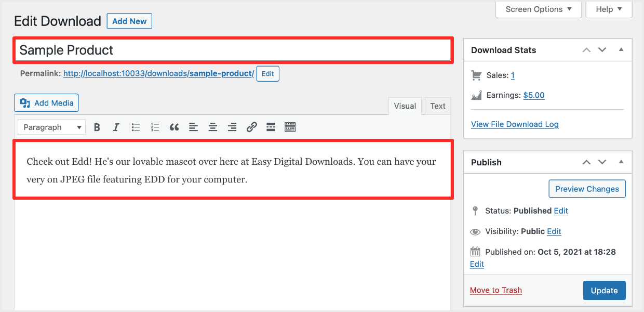Insert a bulleted list
Image resolution: width=644 pixels, height=312 pixels.
pos(136,127)
